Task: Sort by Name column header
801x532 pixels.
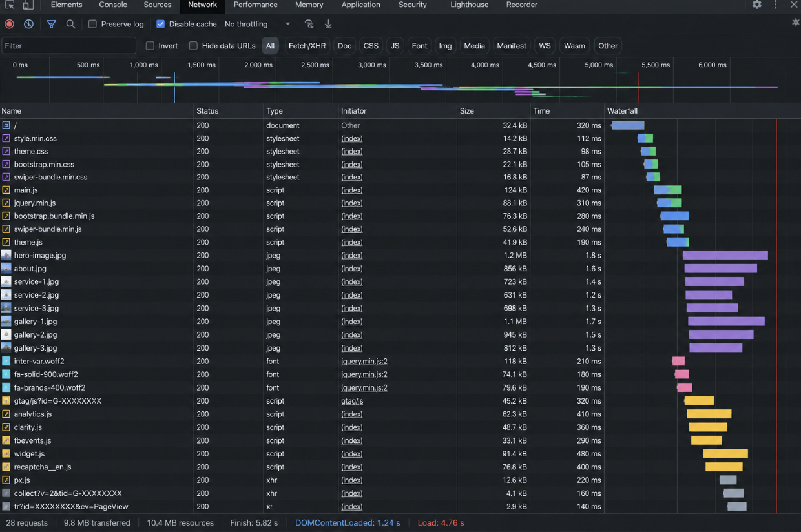Action: click(x=97, y=111)
